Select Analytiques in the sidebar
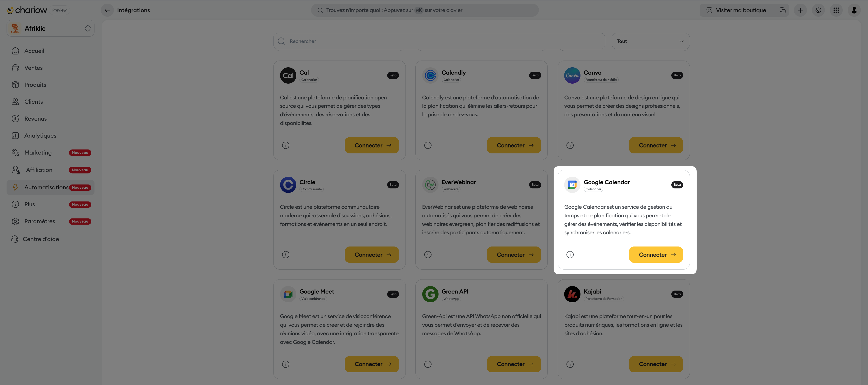 point(40,136)
